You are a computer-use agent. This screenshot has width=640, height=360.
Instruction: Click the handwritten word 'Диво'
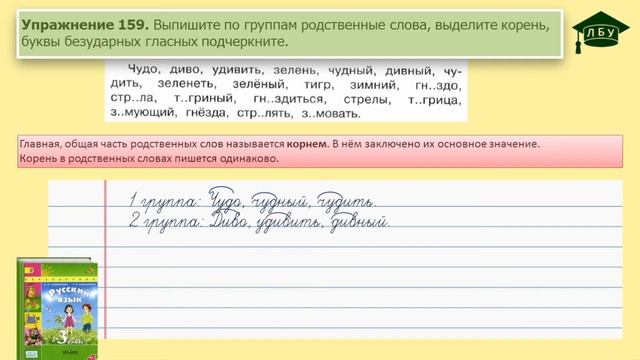click(229, 221)
